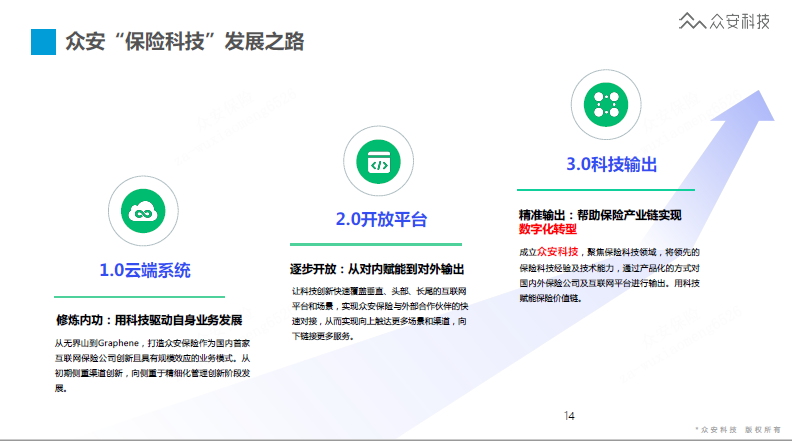Screen dimensions: 792x441
Task: Click the page number 14
Action: 569,416
